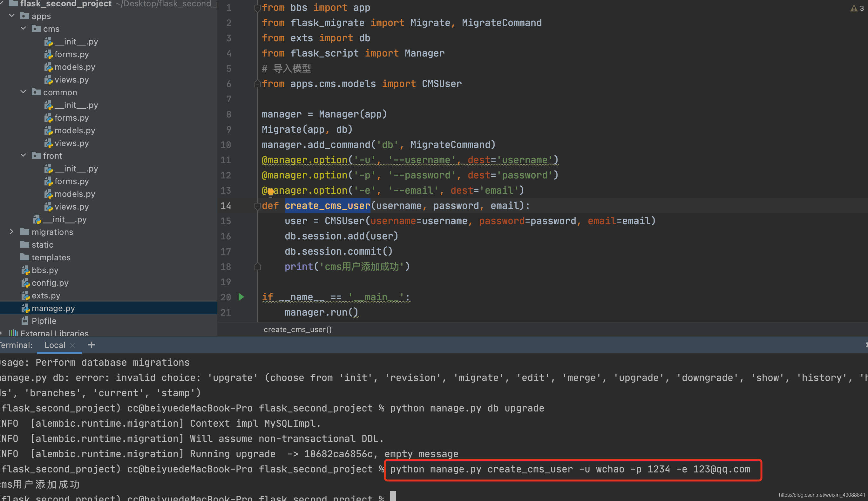Click the 'python manage.py db upgrade' terminal line
The image size is (868, 501).
[x=467, y=408]
